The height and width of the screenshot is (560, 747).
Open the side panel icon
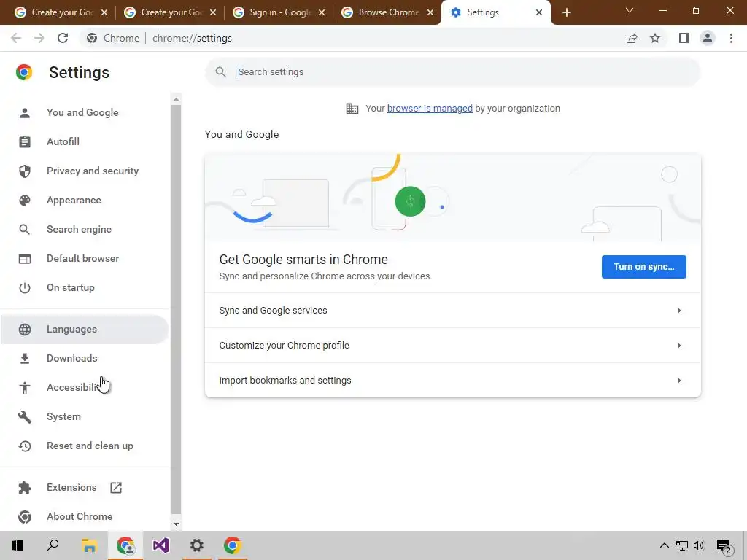684,38
